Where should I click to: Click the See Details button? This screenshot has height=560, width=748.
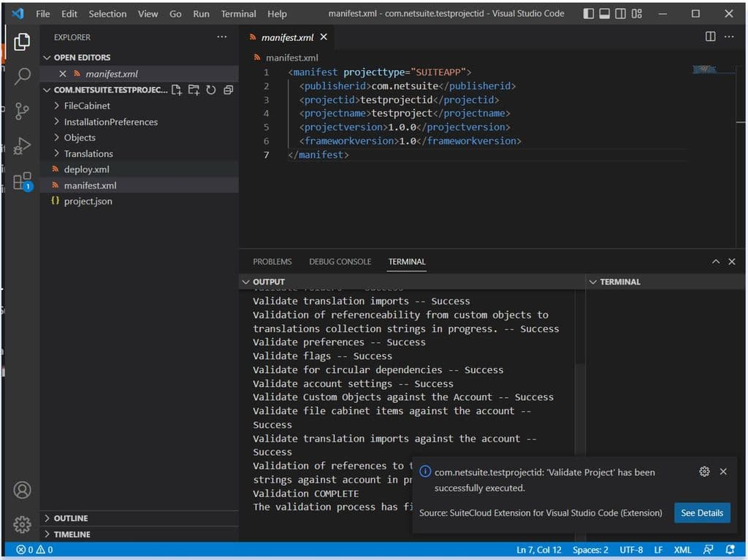[702, 513]
